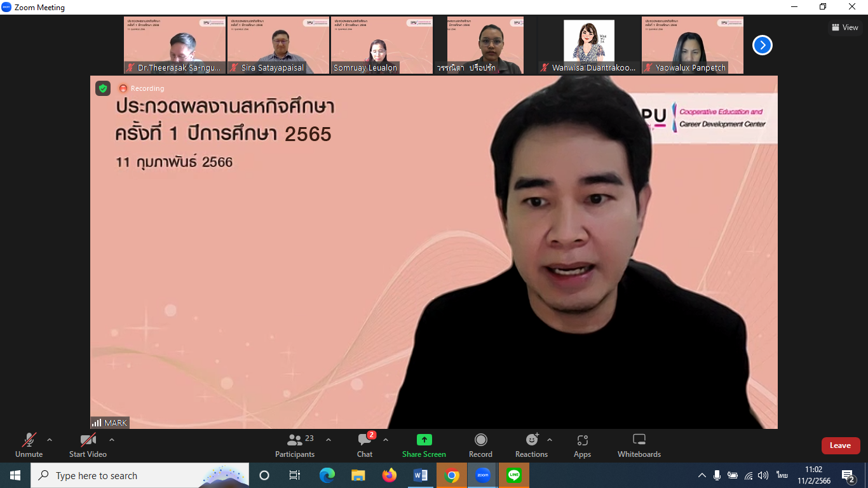Open LINE from the taskbar

click(514, 475)
